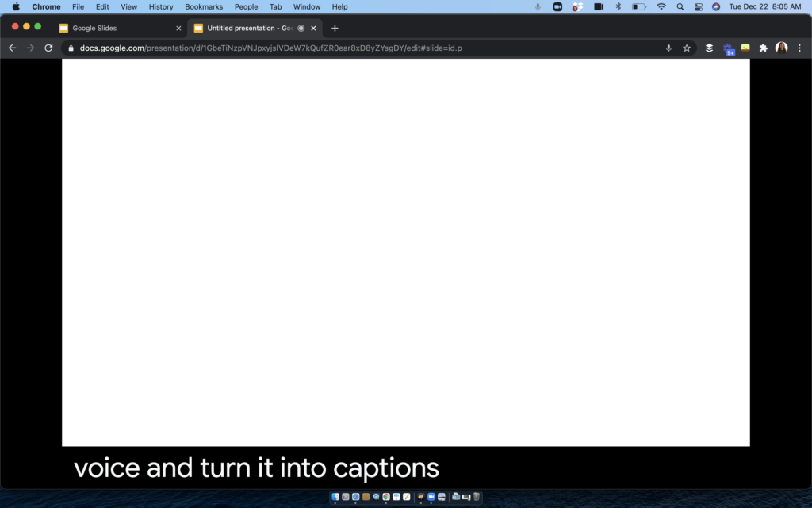Open Spotlight search from the menu bar

680,6
